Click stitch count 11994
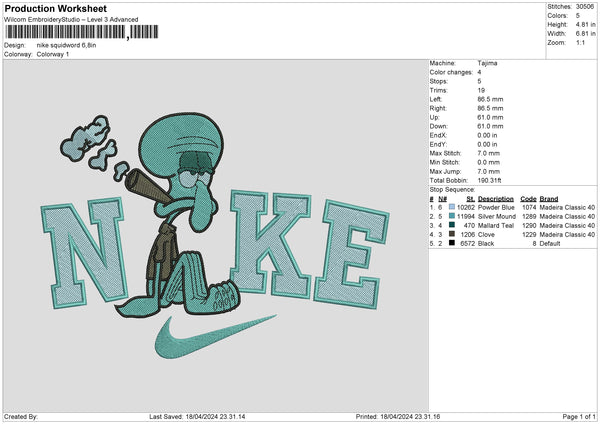This screenshot has height=424, width=600. pos(466,217)
